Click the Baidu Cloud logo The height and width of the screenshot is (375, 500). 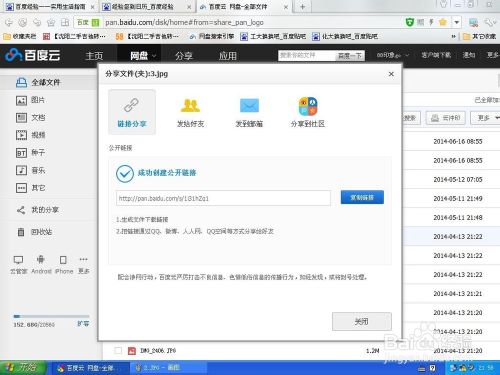point(33,55)
